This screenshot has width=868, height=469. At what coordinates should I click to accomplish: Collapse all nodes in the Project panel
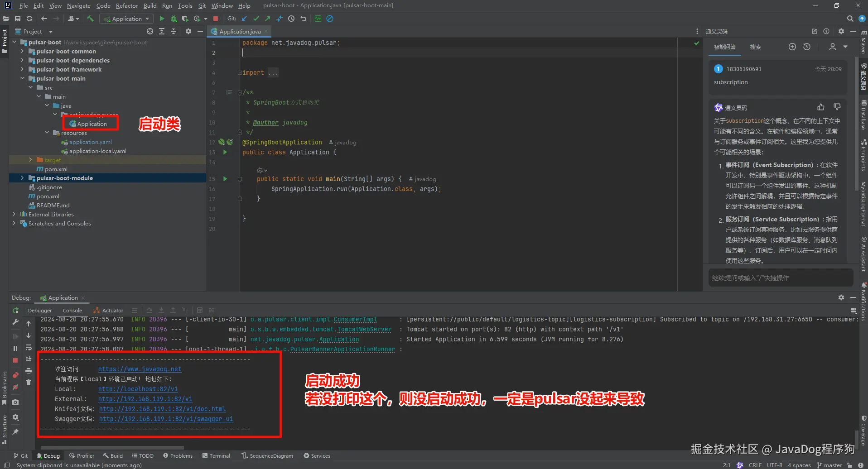pyautogui.click(x=174, y=31)
